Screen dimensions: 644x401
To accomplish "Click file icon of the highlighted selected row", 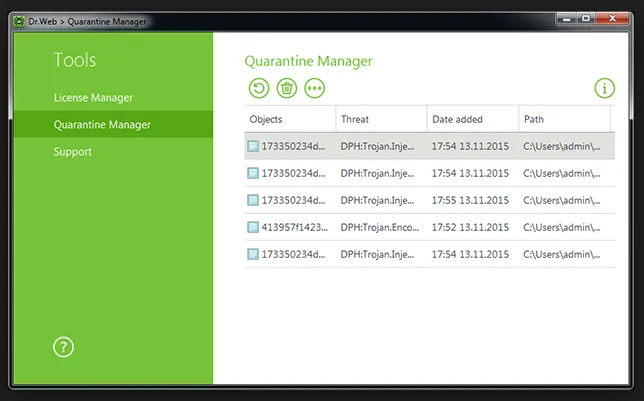I will [253, 146].
